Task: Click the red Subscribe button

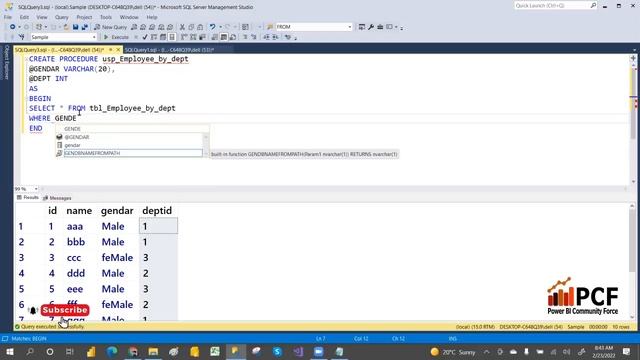Action: pos(65,310)
